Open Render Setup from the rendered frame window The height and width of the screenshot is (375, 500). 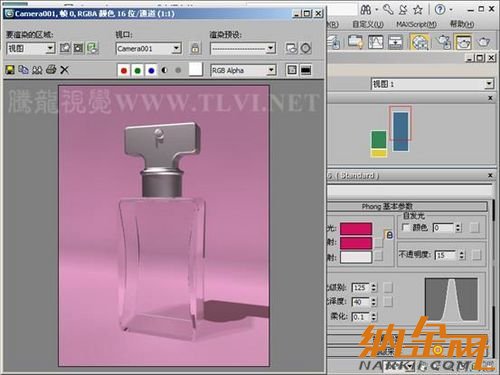291,48
